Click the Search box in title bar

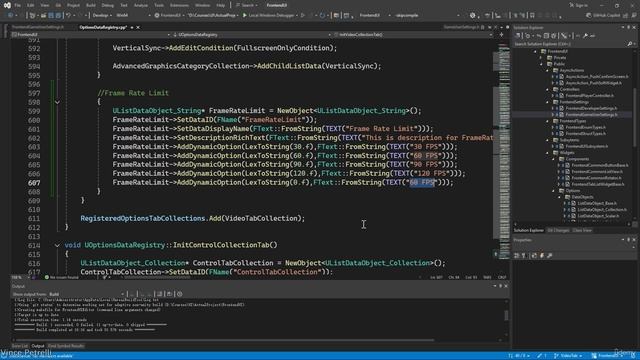click(247, 5)
